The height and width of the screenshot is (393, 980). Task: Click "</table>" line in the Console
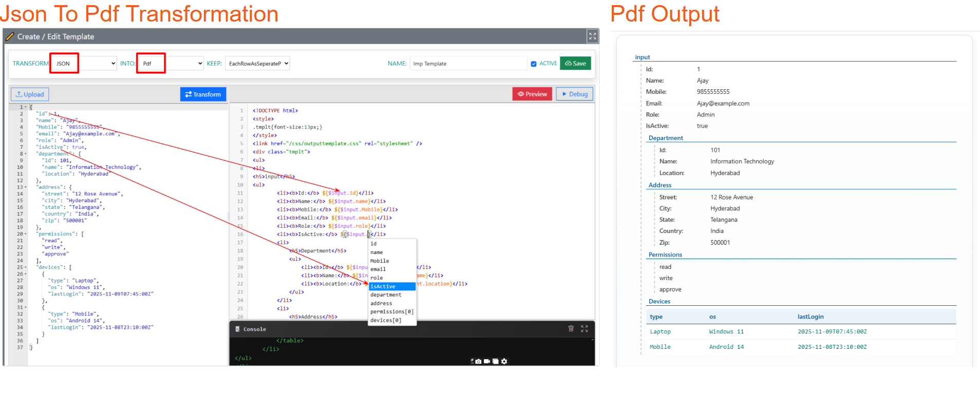click(x=290, y=341)
